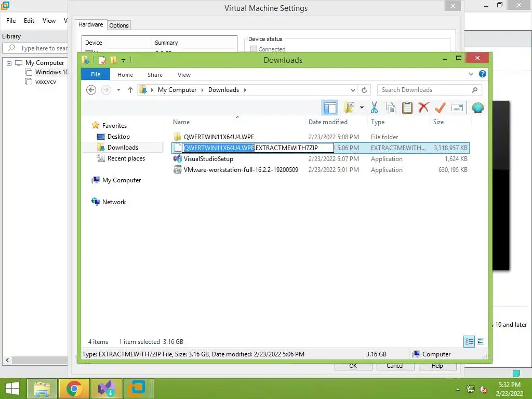Image resolution: width=532 pixels, height=399 pixels.
Task: Open the address bar history dropdown
Action: click(353, 90)
